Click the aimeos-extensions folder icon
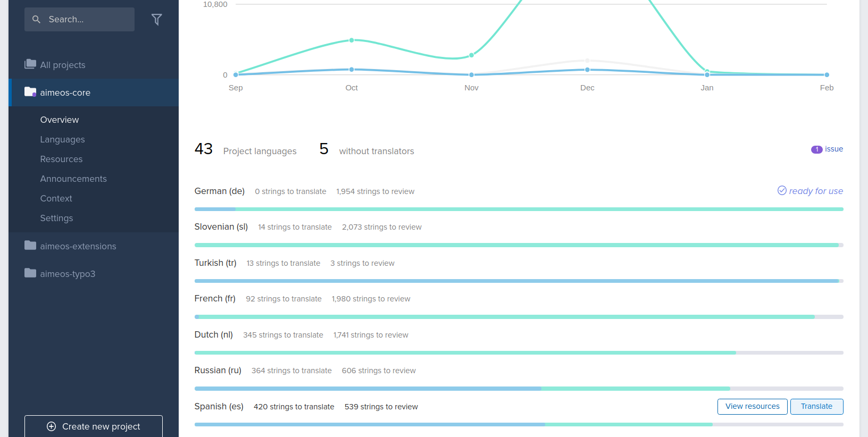868x437 pixels. (x=30, y=246)
